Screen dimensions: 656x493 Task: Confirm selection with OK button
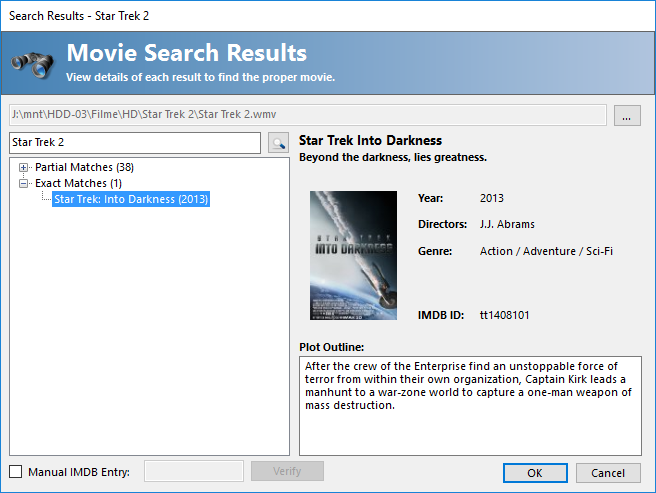(x=535, y=473)
